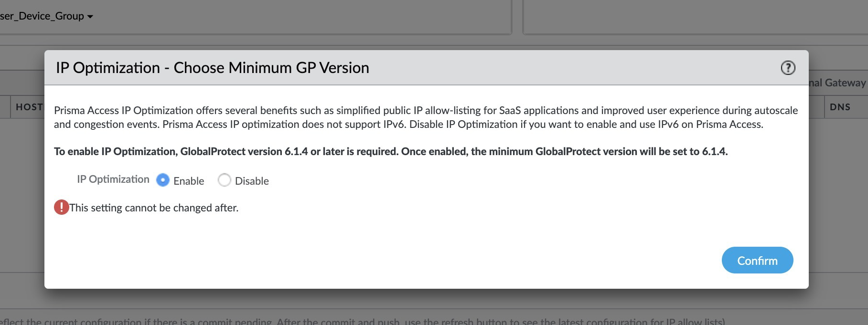Image resolution: width=868 pixels, height=325 pixels.
Task: Click 'This setting cannot be changed after' message
Action: (x=154, y=208)
